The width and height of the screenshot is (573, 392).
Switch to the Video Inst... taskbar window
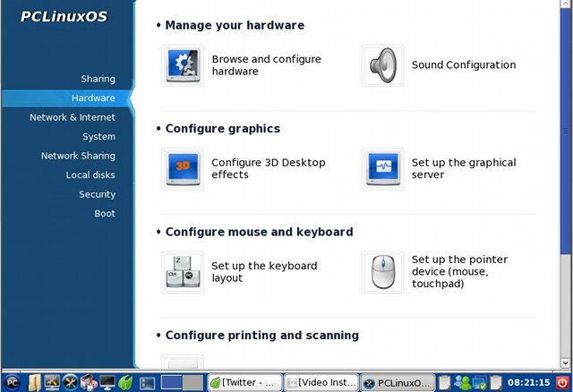tap(321, 383)
